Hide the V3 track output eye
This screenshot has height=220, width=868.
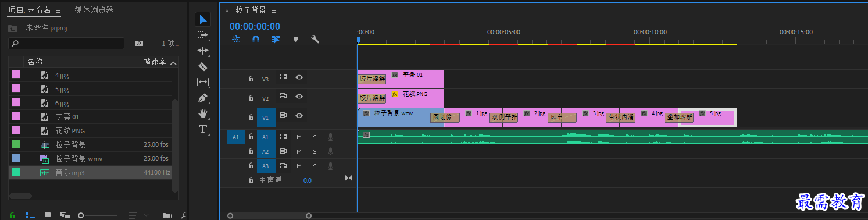point(299,77)
